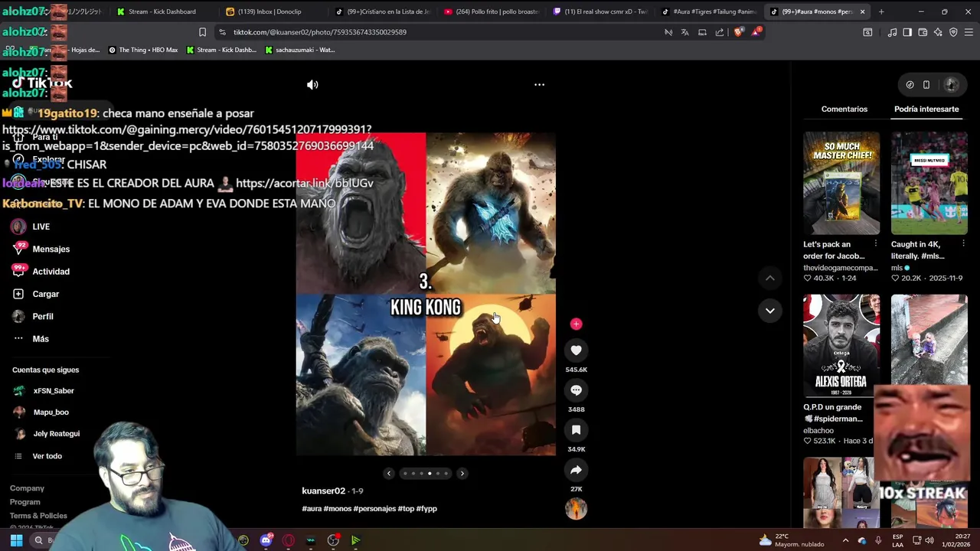Open Brave VPN shield icon

[x=953, y=32]
